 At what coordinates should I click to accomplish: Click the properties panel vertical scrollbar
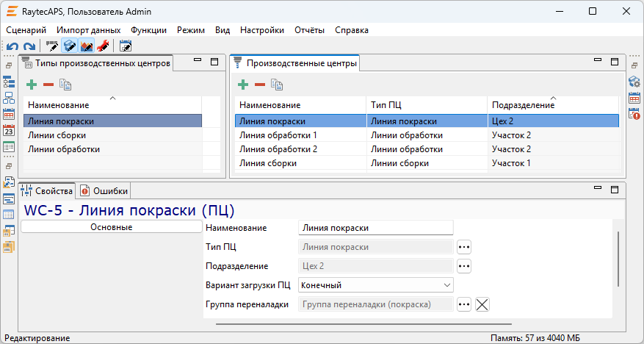[618, 257]
